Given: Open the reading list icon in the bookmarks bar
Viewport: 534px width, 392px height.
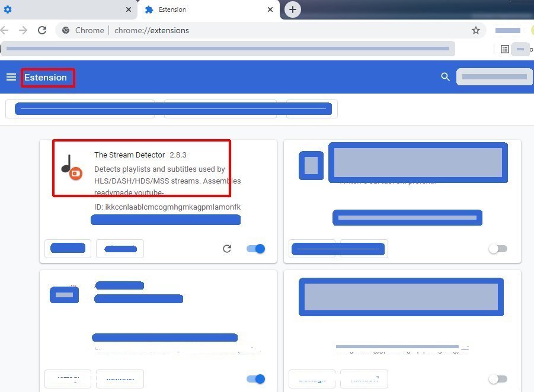Looking at the screenshot, I should 505,49.
